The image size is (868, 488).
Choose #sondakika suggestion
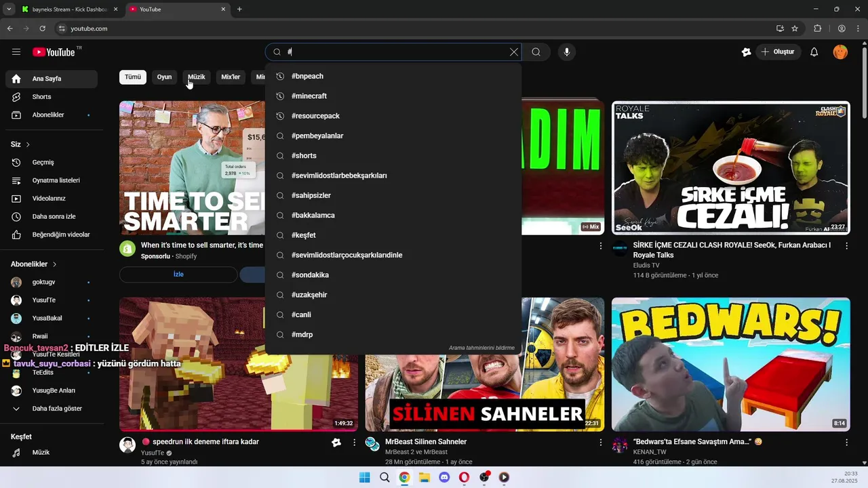(393, 275)
